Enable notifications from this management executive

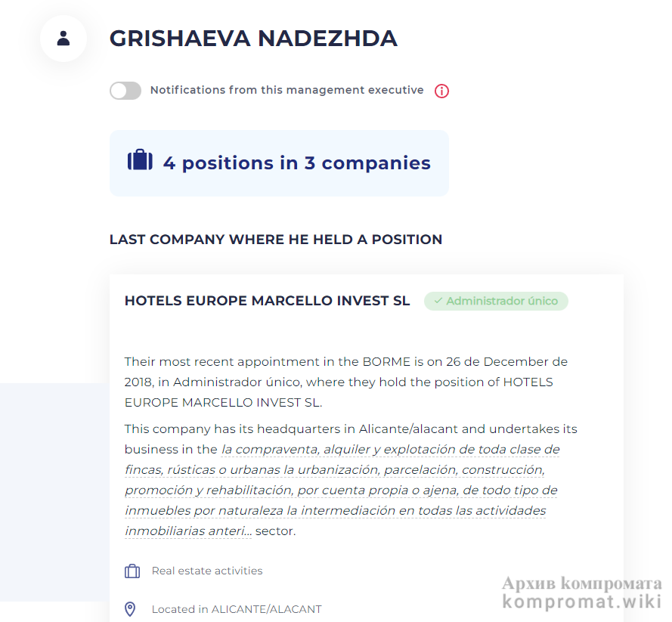coord(125,91)
